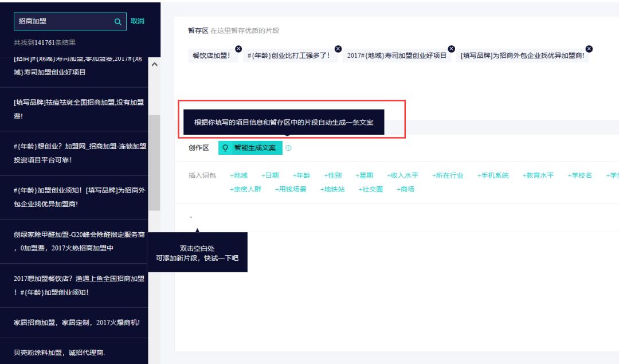Insert the +亲密人群 word pack
The height and width of the screenshot is (364, 619).
(x=245, y=189)
